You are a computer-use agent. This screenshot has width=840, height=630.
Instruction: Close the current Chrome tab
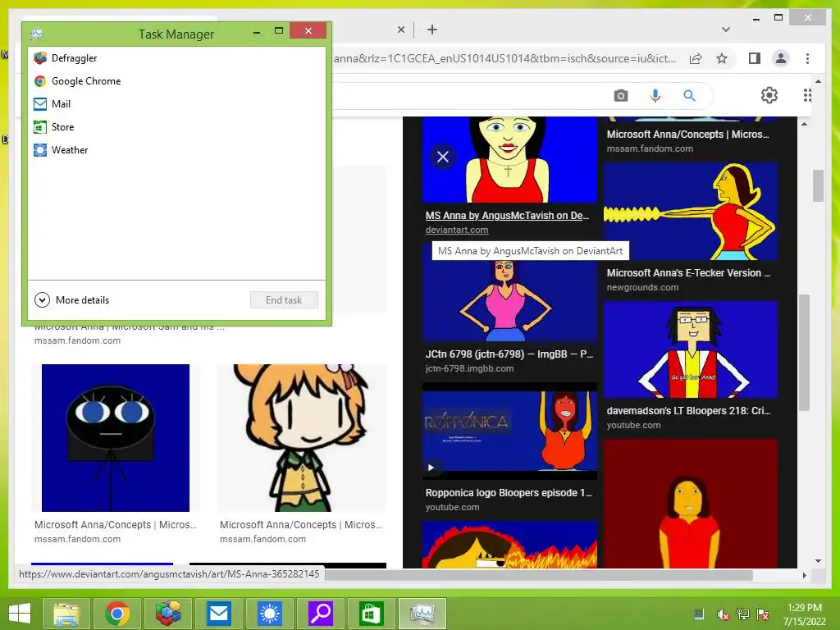pos(400,30)
